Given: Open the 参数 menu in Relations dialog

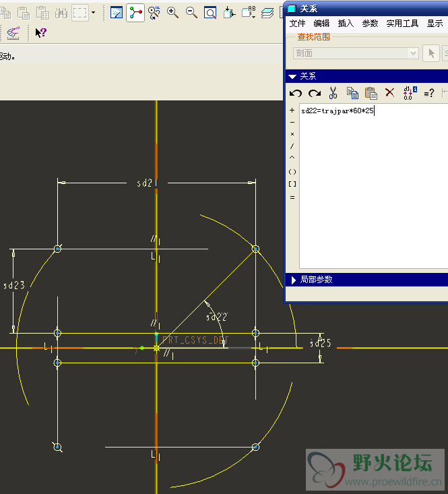Looking at the screenshot, I should 370,24.
